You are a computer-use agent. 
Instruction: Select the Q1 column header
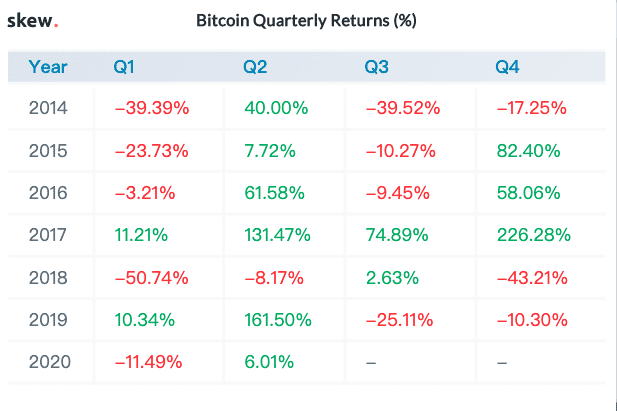tap(124, 67)
